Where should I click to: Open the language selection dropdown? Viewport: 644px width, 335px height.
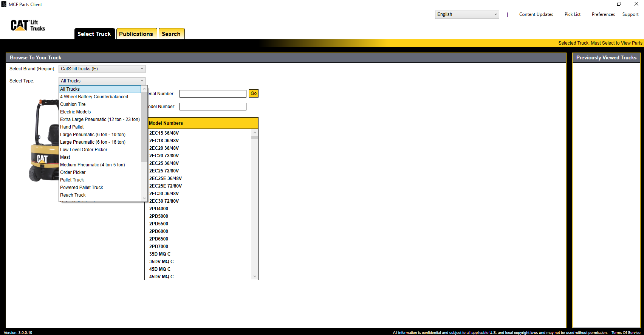click(x=467, y=14)
